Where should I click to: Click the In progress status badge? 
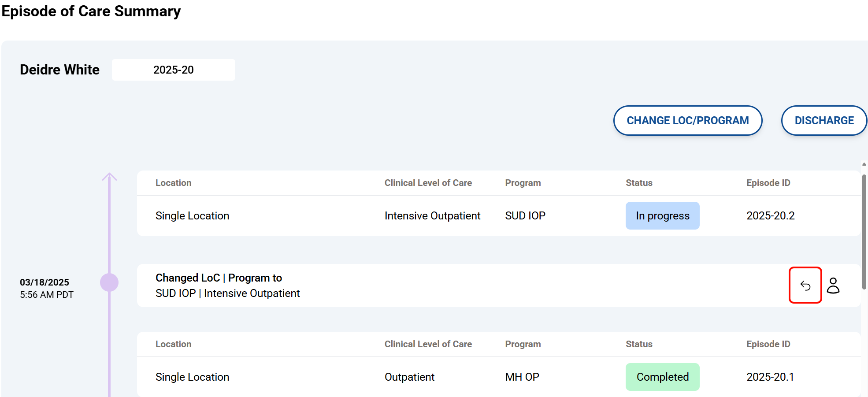pos(663,215)
